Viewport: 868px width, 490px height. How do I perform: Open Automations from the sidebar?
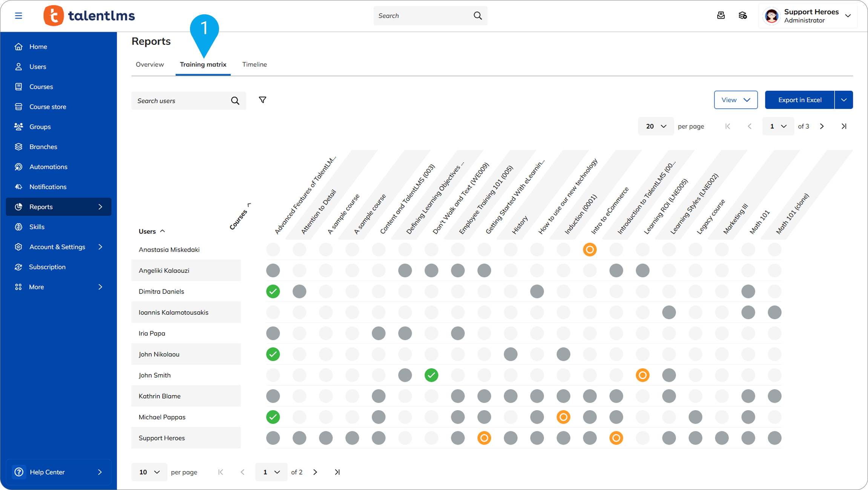pos(48,167)
